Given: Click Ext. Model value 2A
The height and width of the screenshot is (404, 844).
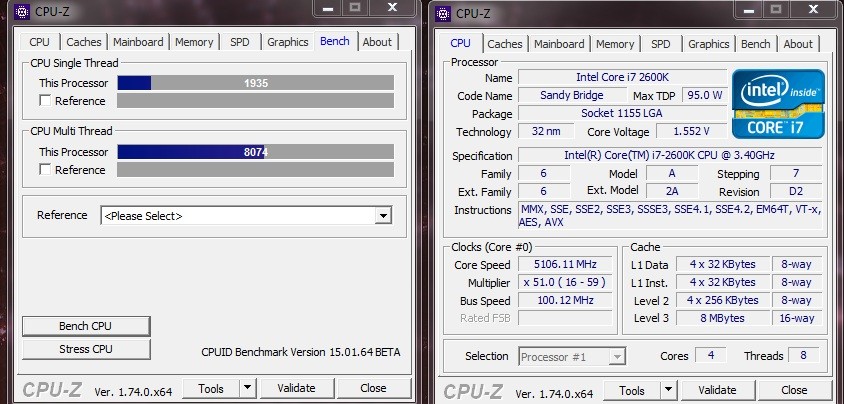Looking at the screenshot, I should [x=672, y=191].
